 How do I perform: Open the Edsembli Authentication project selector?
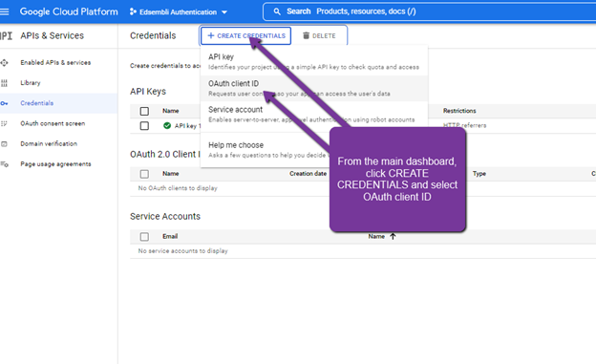tap(179, 12)
